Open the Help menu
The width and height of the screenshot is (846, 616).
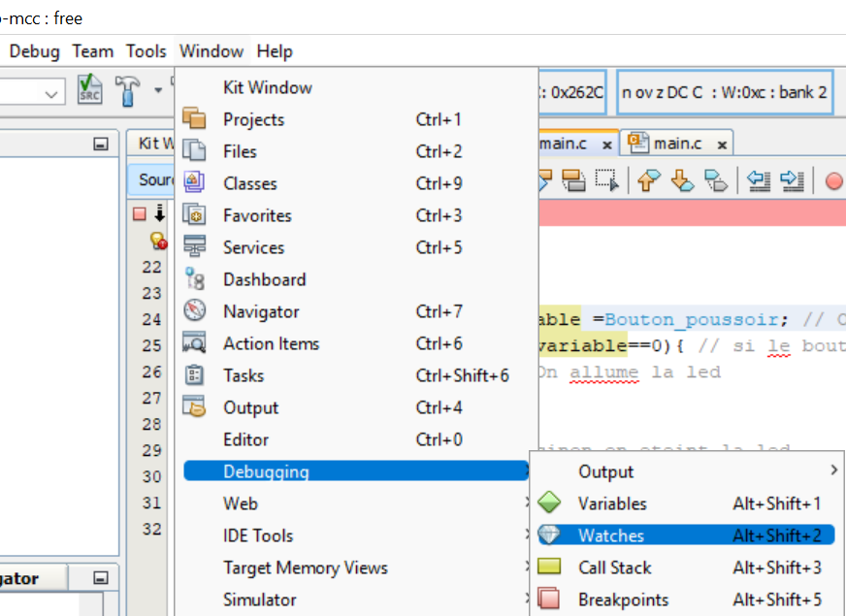(x=275, y=51)
